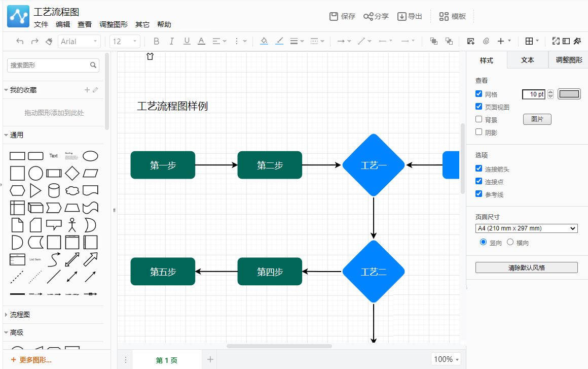Select the hexagon shape in palette
Screen dimensions: 588x369
tap(17, 191)
